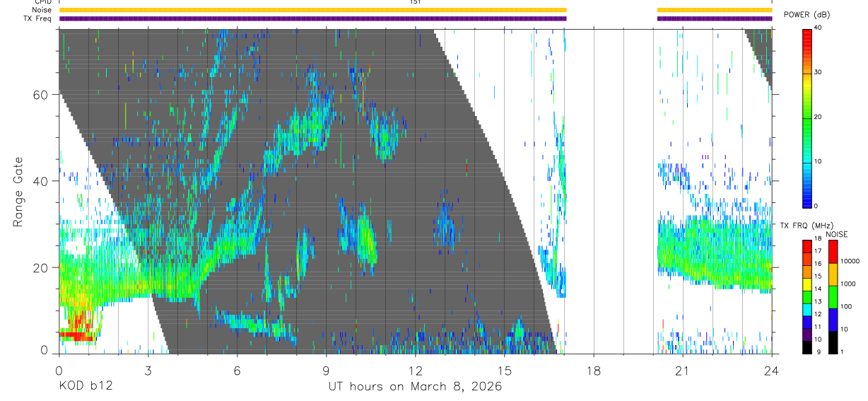Click the power scale value 40
868x401 pixels.
pos(819,28)
